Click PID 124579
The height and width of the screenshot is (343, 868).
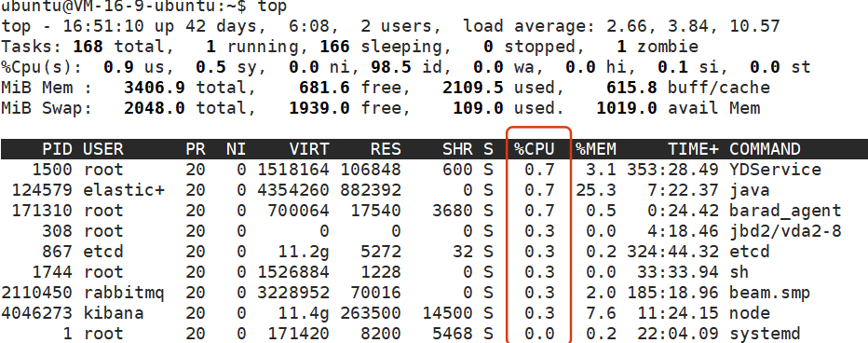(42, 190)
